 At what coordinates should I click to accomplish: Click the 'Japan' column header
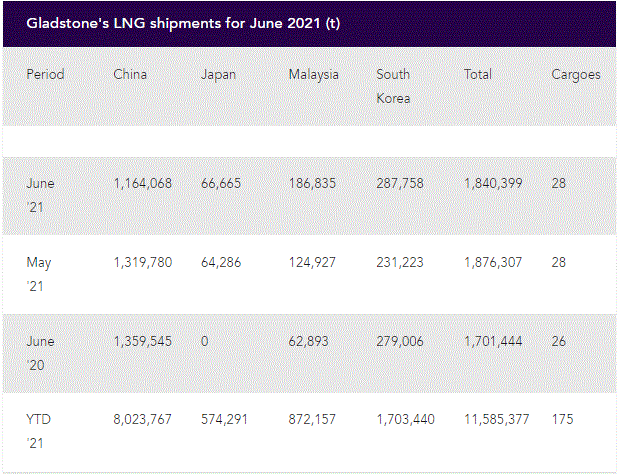click(x=219, y=74)
